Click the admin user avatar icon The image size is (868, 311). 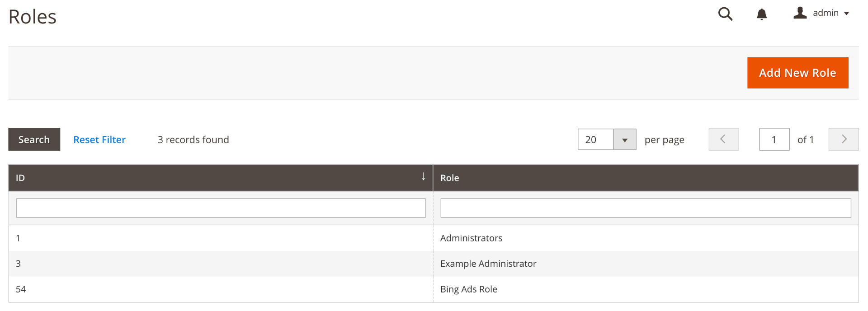pos(800,13)
